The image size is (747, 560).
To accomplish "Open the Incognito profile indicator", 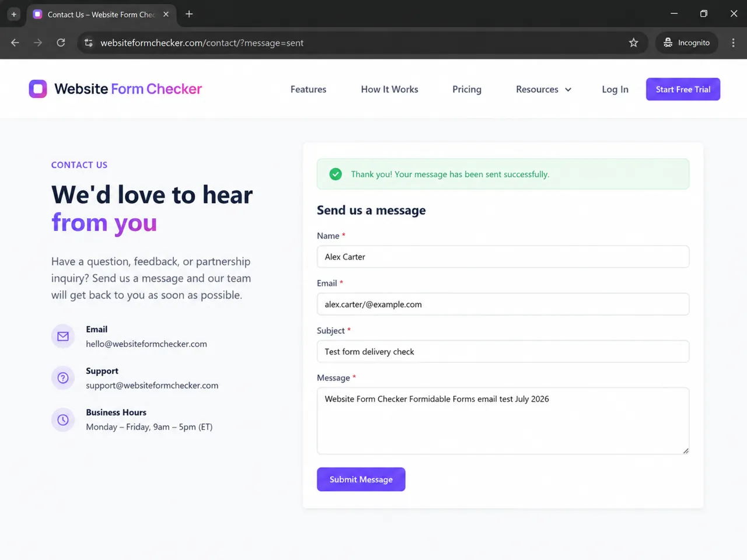I will click(686, 43).
